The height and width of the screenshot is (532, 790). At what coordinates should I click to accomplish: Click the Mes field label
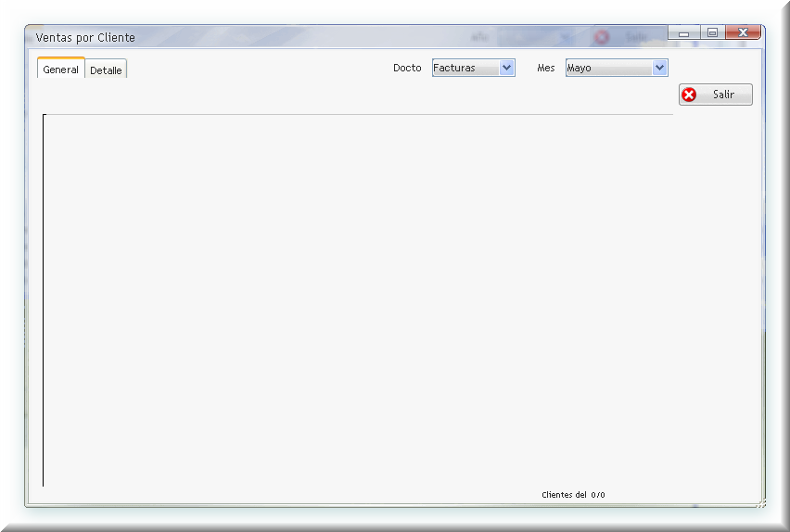point(545,68)
